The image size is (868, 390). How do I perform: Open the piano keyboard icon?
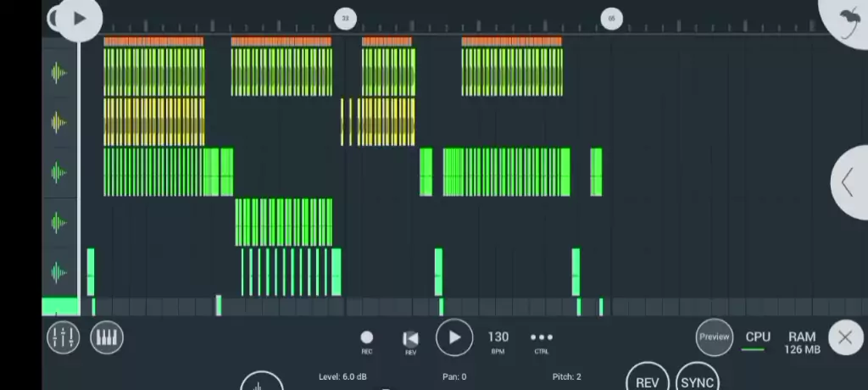click(106, 337)
